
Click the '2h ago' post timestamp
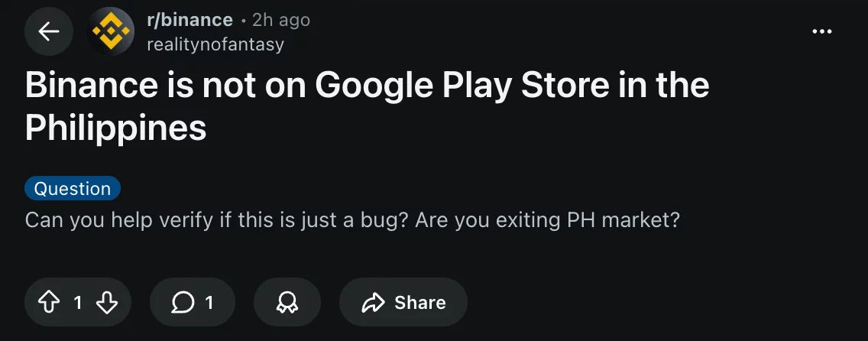[281, 20]
